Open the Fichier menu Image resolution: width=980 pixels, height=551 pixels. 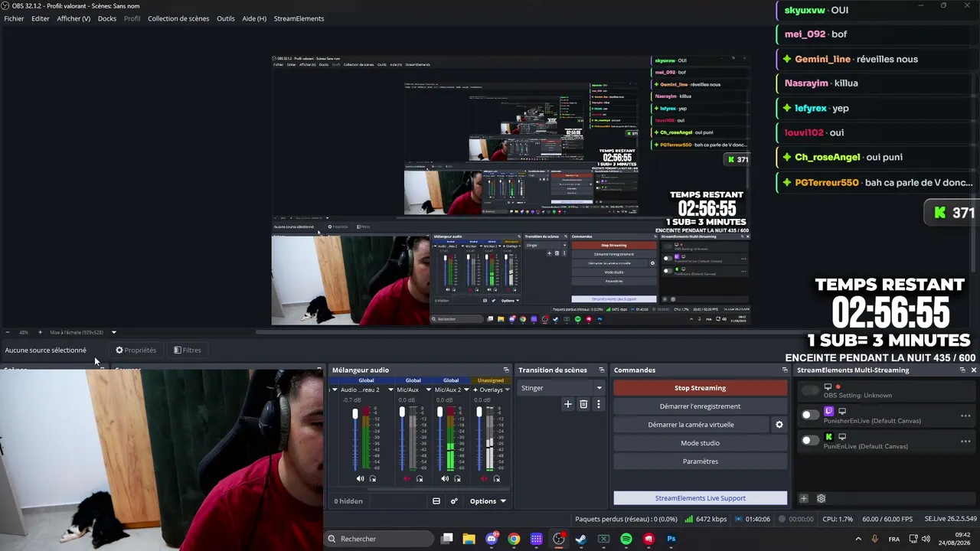[x=14, y=18]
